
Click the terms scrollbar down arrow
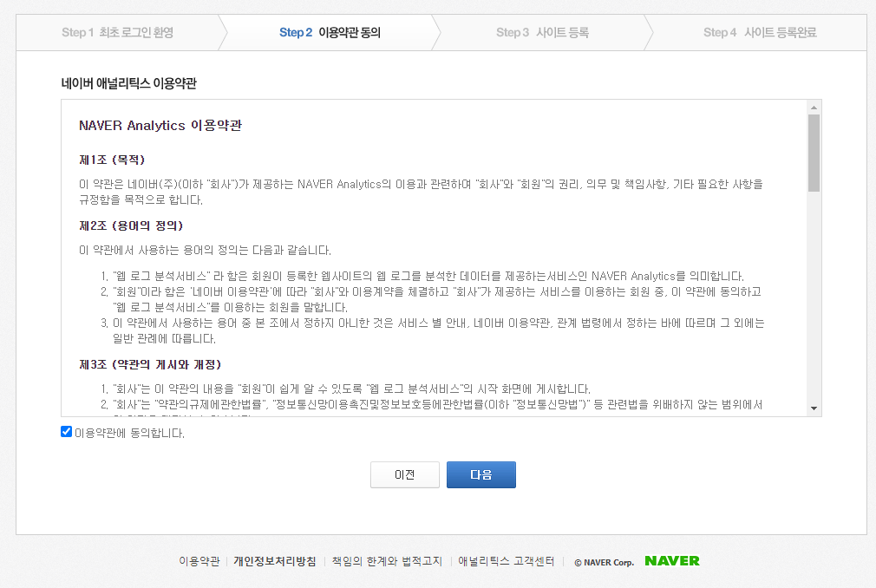814,408
